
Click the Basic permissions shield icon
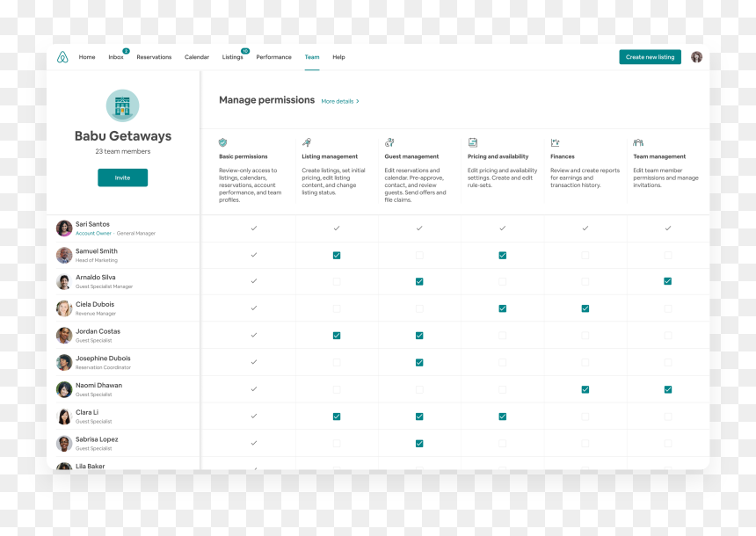point(222,142)
